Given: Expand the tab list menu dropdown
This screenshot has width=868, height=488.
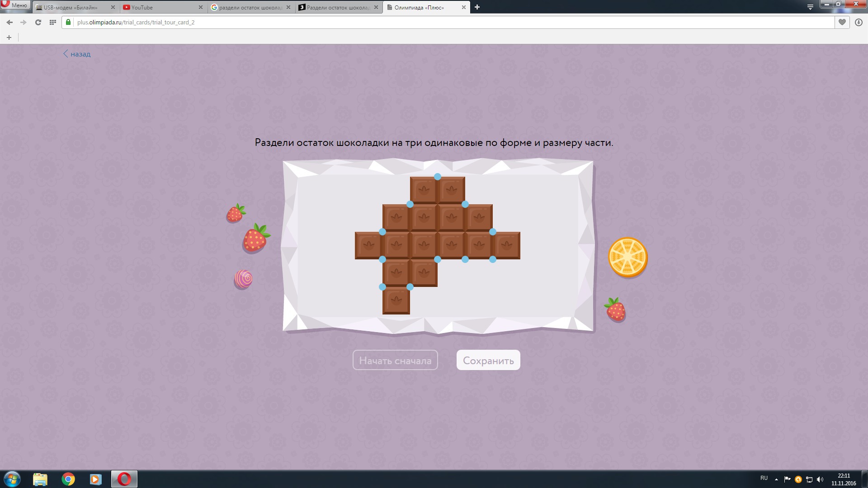Looking at the screenshot, I should click(810, 7).
